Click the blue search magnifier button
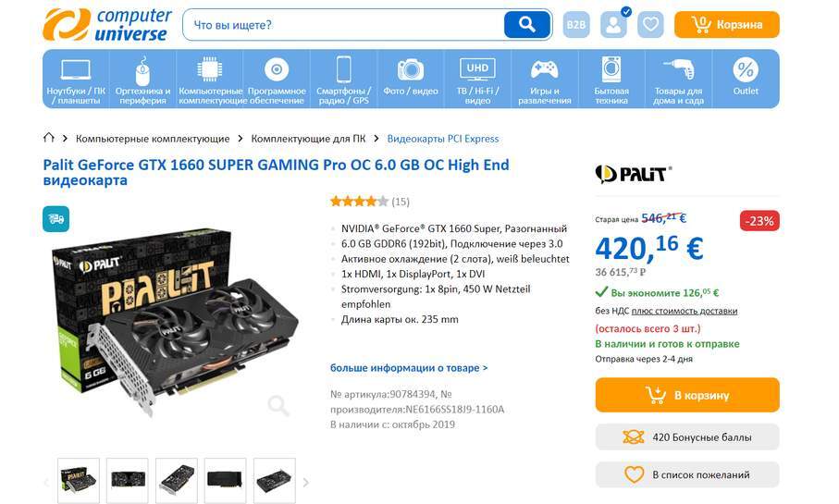839x504 pixels. pyautogui.click(x=527, y=25)
